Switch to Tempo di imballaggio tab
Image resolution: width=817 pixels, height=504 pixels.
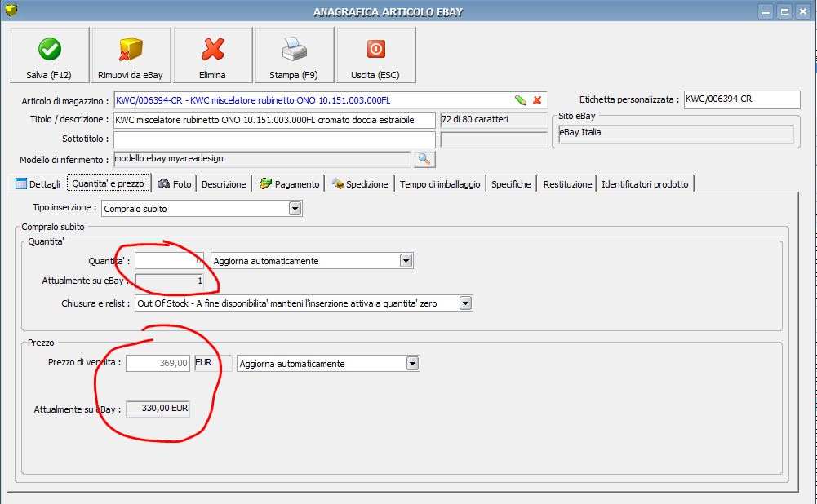click(x=440, y=183)
